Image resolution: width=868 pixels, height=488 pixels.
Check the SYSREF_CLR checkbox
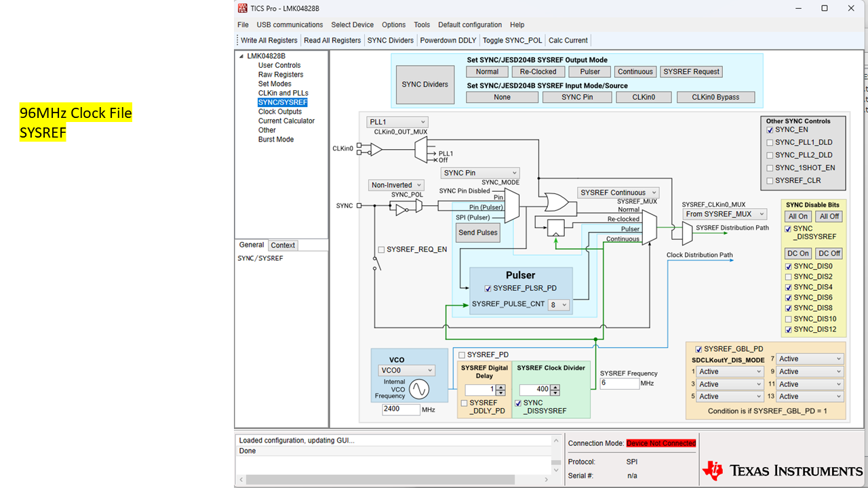[x=770, y=181]
